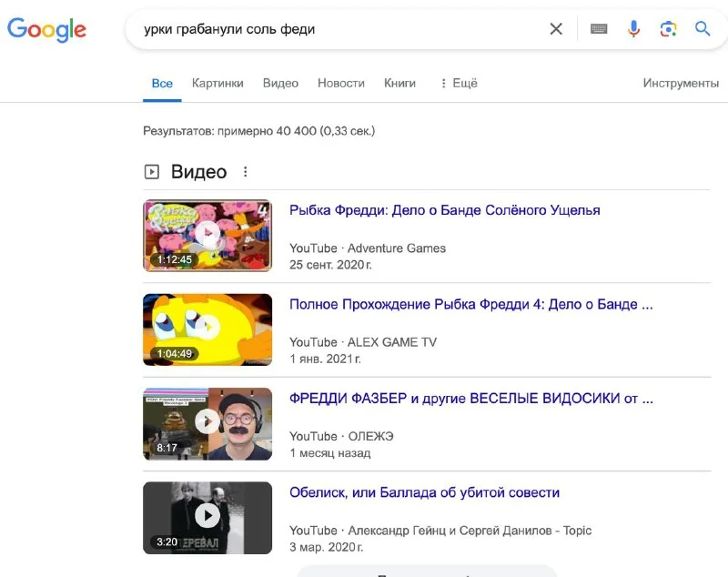Start voice search with microphone icon

pos(633,29)
